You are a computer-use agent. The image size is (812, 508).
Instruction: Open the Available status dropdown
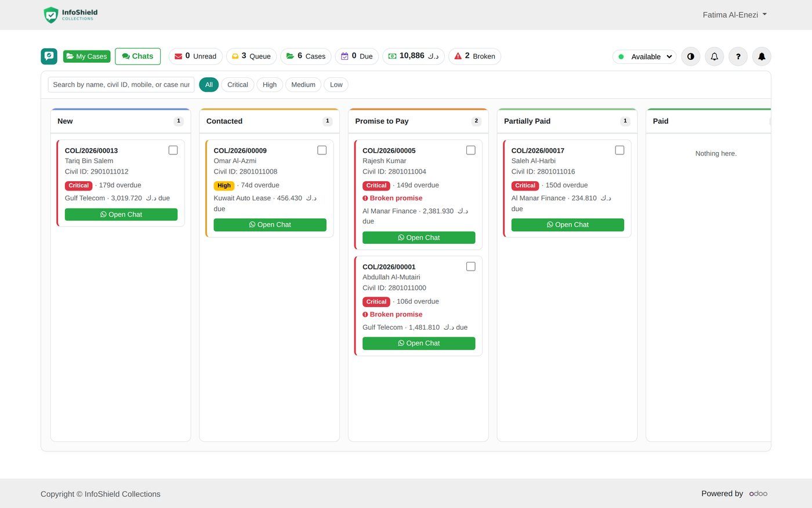644,56
